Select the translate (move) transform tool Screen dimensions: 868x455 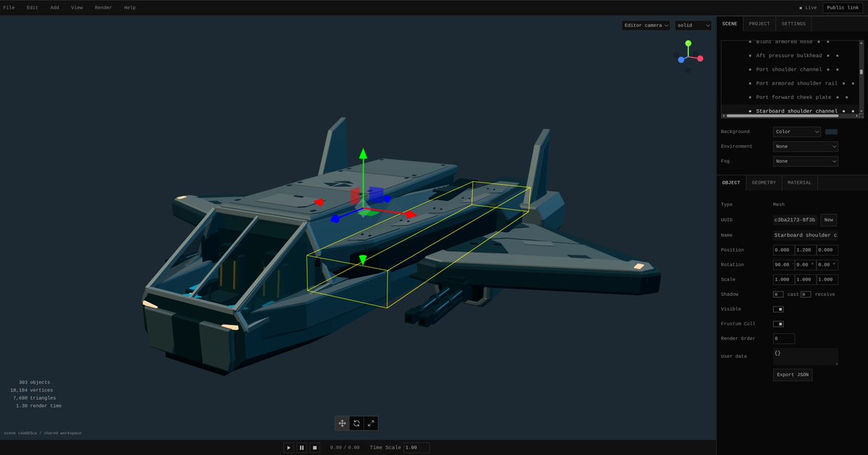(x=342, y=423)
